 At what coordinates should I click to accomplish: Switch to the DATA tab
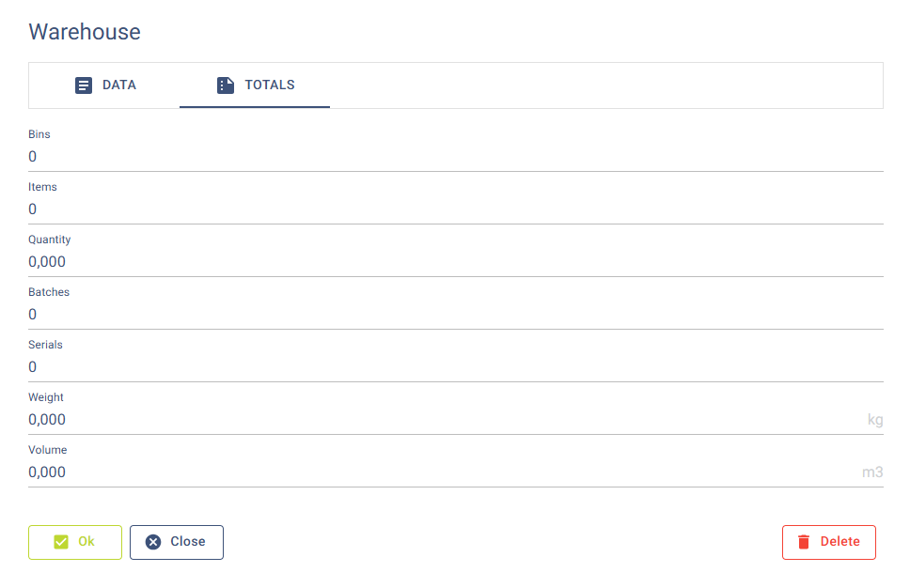(105, 85)
